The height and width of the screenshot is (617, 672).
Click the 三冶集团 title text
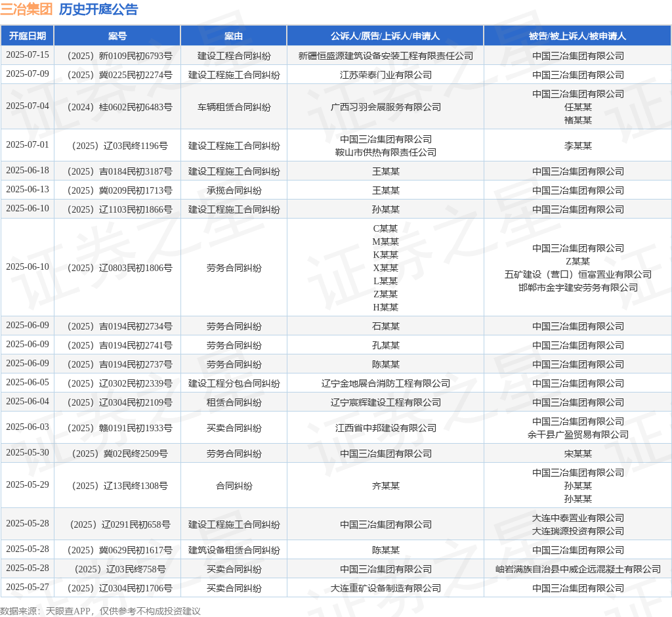click(x=26, y=9)
